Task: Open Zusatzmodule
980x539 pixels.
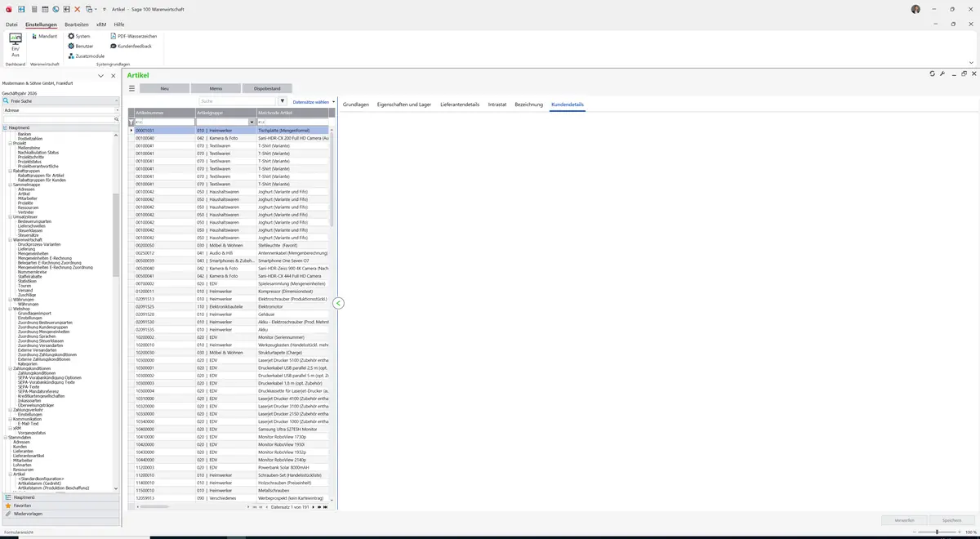Action: [87, 56]
